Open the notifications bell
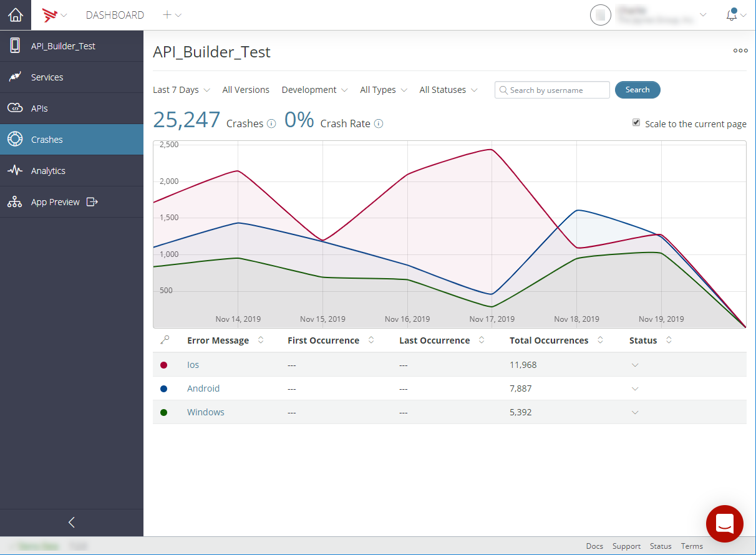The height and width of the screenshot is (555, 756). click(732, 15)
